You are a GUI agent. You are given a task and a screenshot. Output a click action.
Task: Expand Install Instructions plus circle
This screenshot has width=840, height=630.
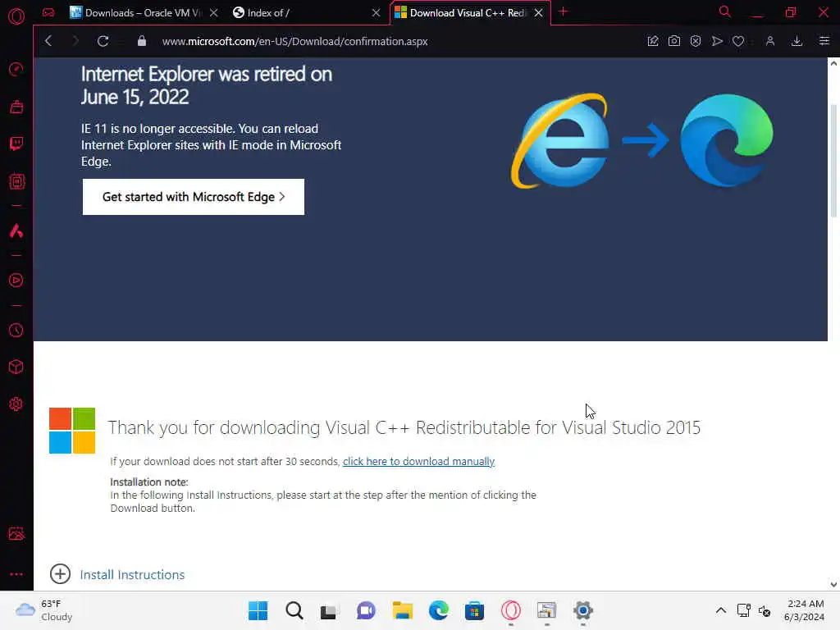tap(60, 573)
